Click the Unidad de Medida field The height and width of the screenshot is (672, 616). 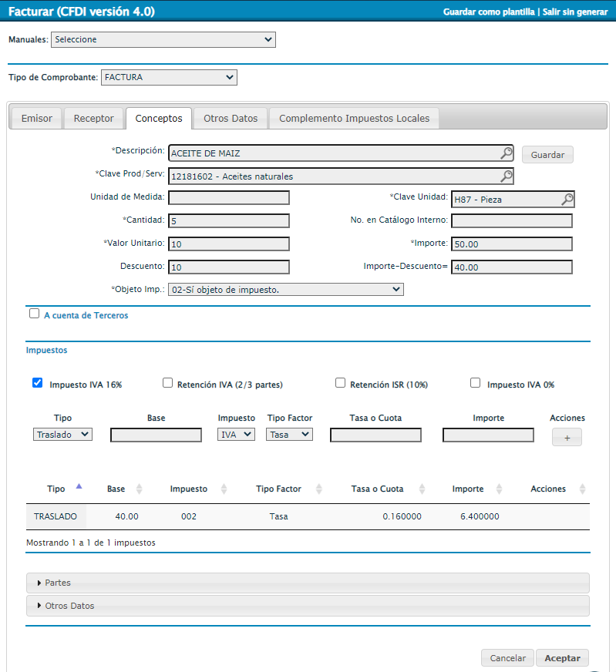229,198
